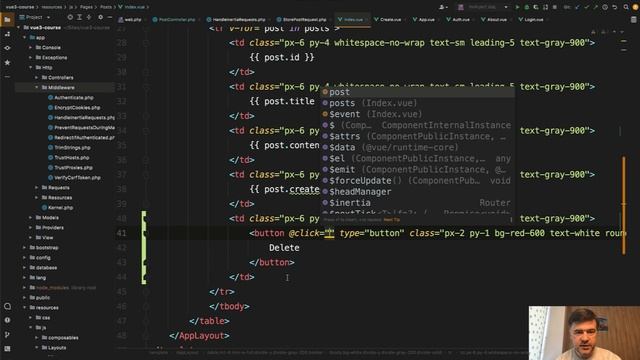Viewport: 640px width, 360px height.
Task: Open Project panel settings gear
Action: click(x=100, y=17)
